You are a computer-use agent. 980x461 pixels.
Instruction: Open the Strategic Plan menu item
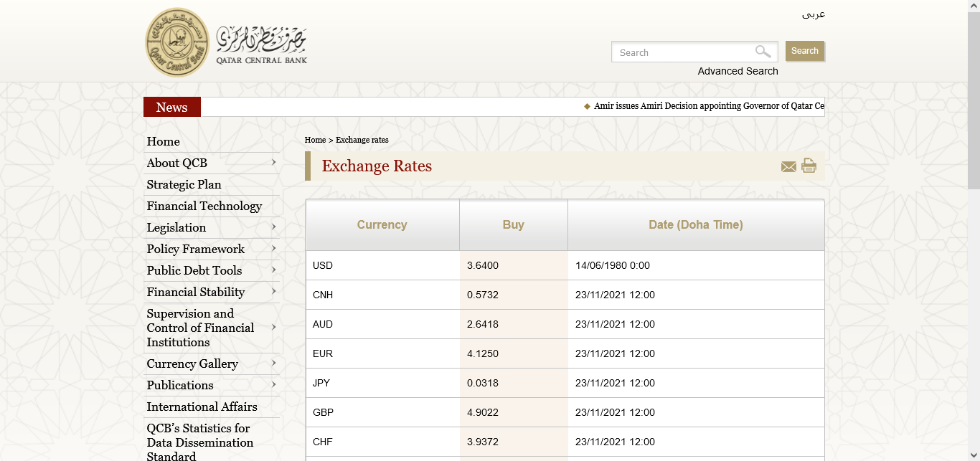(184, 185)
